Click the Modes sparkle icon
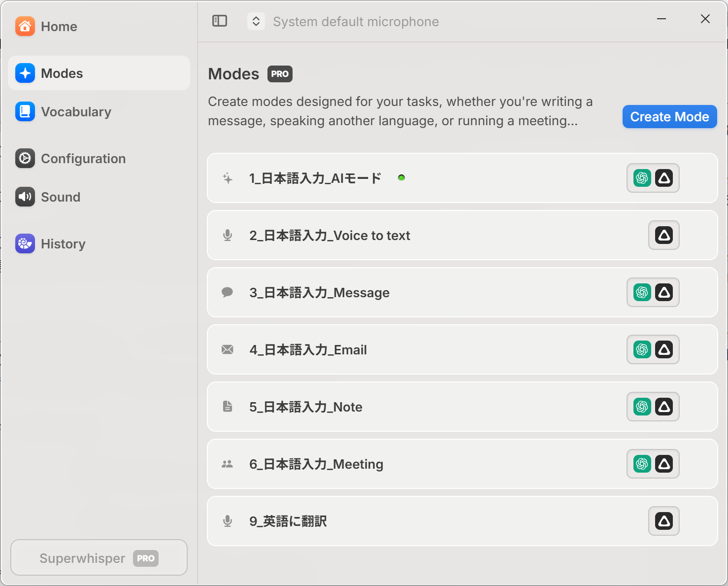This screenshot has height=586, width=728. coord(25,73)
